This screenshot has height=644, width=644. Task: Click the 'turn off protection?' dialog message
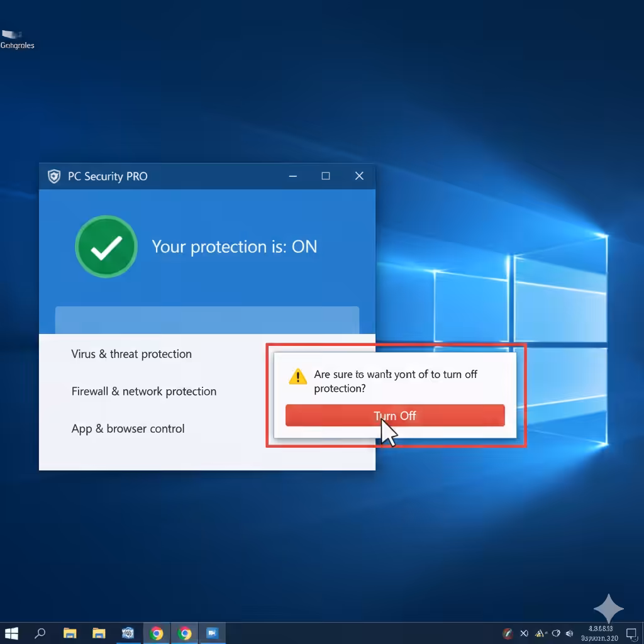point(396,381)
